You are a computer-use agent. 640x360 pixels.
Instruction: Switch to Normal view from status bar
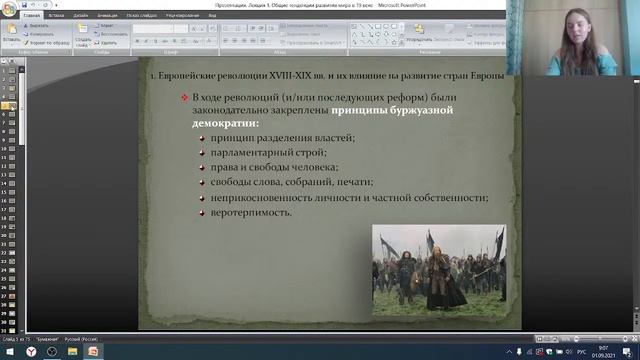pos(539,339)
